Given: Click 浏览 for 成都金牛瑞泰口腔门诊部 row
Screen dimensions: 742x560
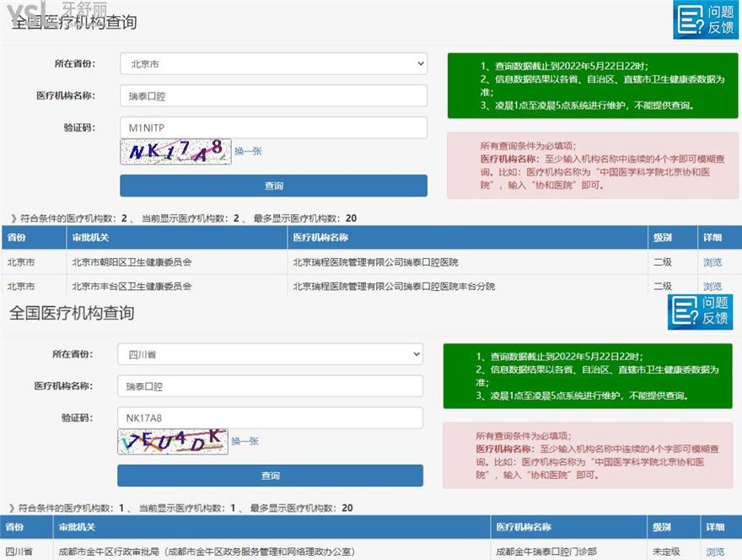Looking at the screenshot, I should click(x=715, y=552).
